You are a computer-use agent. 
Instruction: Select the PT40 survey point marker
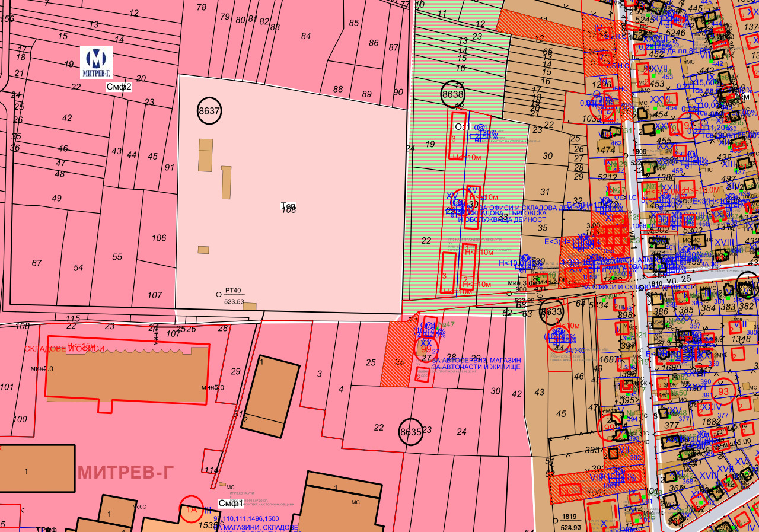tap(219, 294)
